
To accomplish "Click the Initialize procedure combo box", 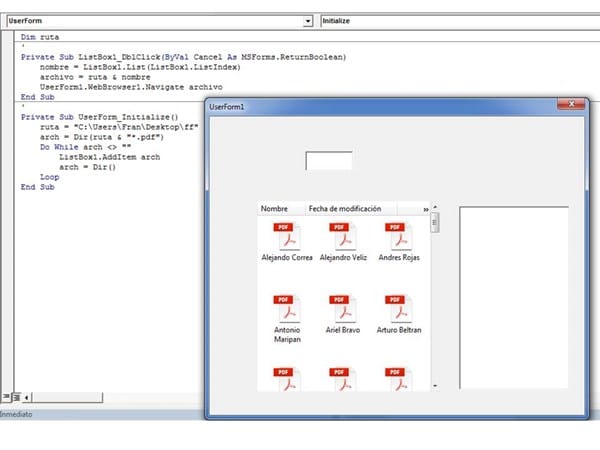I will (x=458, y=20).
